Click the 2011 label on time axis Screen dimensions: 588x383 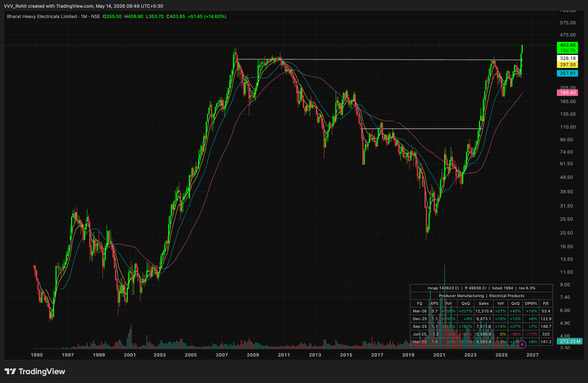click(284, 354)
